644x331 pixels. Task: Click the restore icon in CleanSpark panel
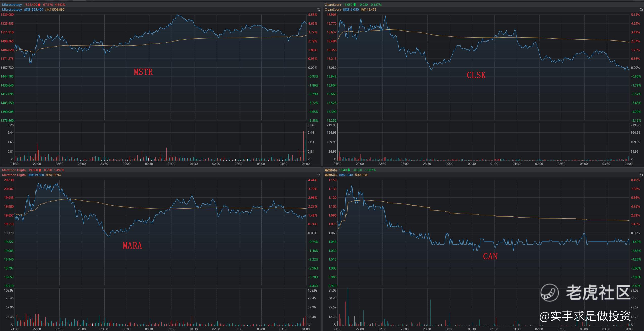pos(641,10)
